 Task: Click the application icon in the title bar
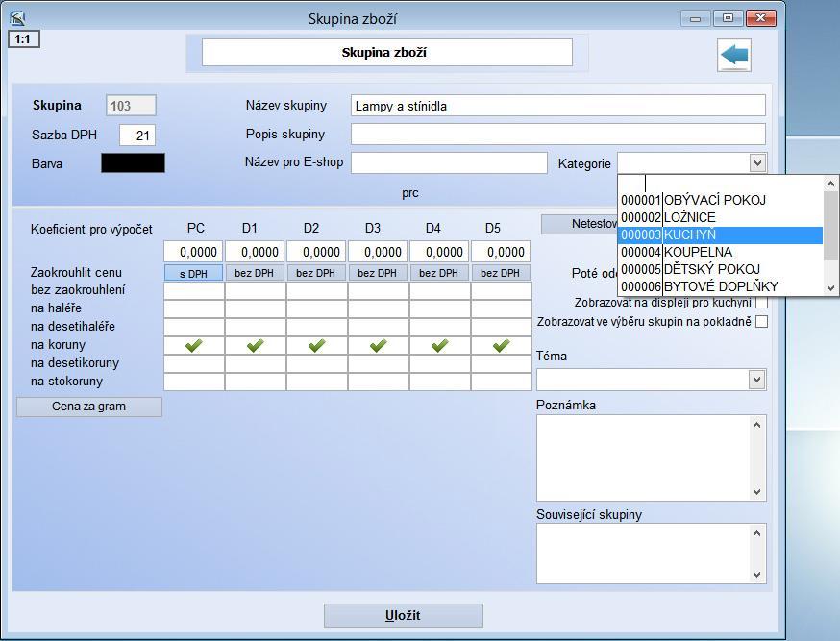tap(16, 19)
